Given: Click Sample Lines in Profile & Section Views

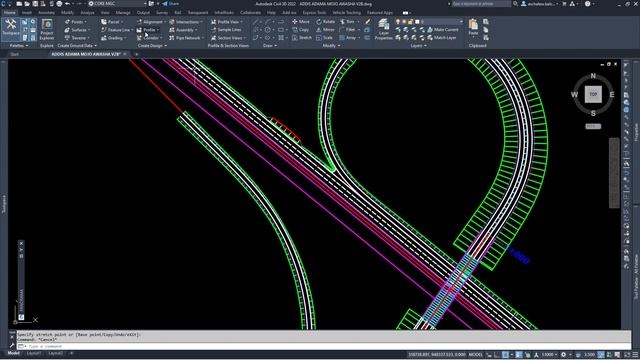Looking at the screenshot, I should point(226,30).
